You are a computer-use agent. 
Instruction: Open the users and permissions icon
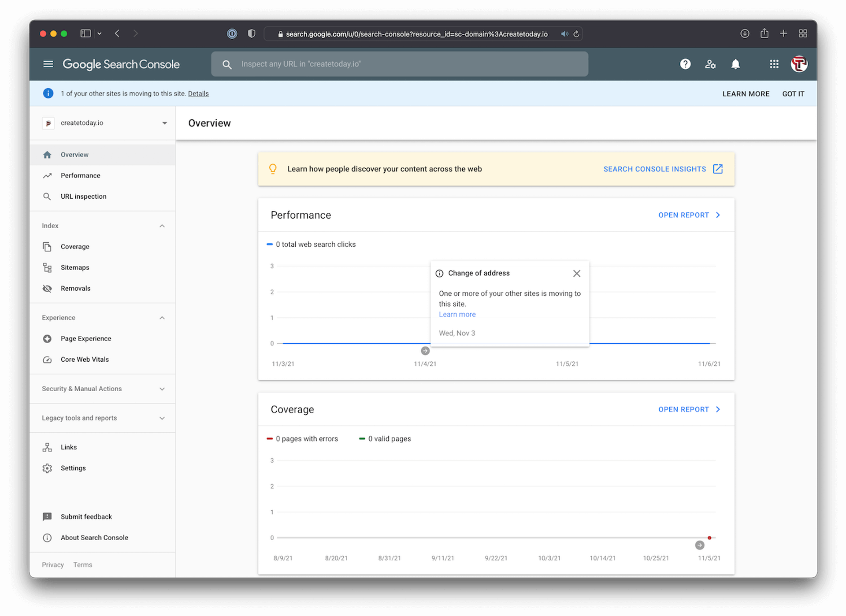pyautogui.click(x=710, y=64)
